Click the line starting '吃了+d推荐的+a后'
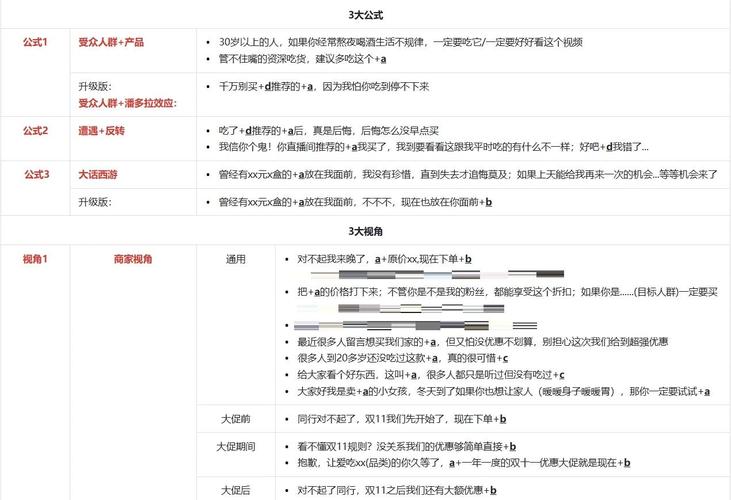The width and height of the screenshot is (731, 500). [x=329, y=130]
